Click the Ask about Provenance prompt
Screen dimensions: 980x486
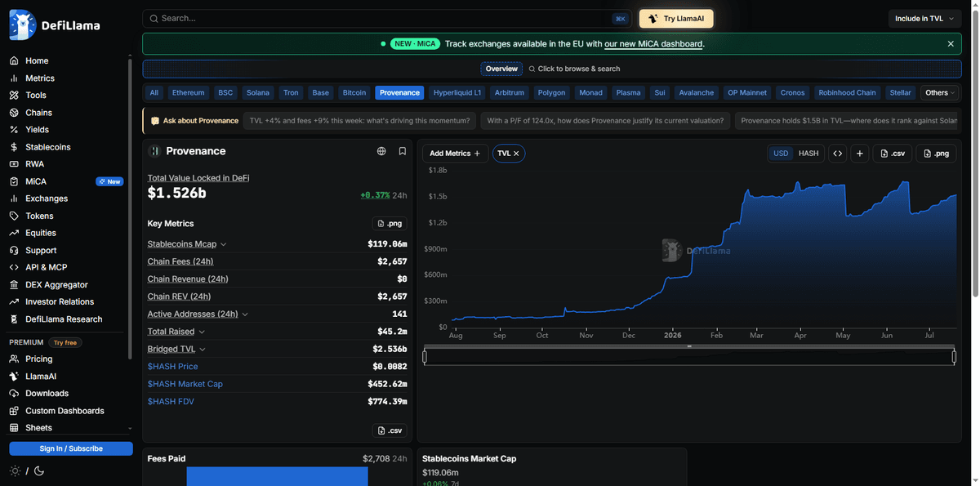(194, 121)
